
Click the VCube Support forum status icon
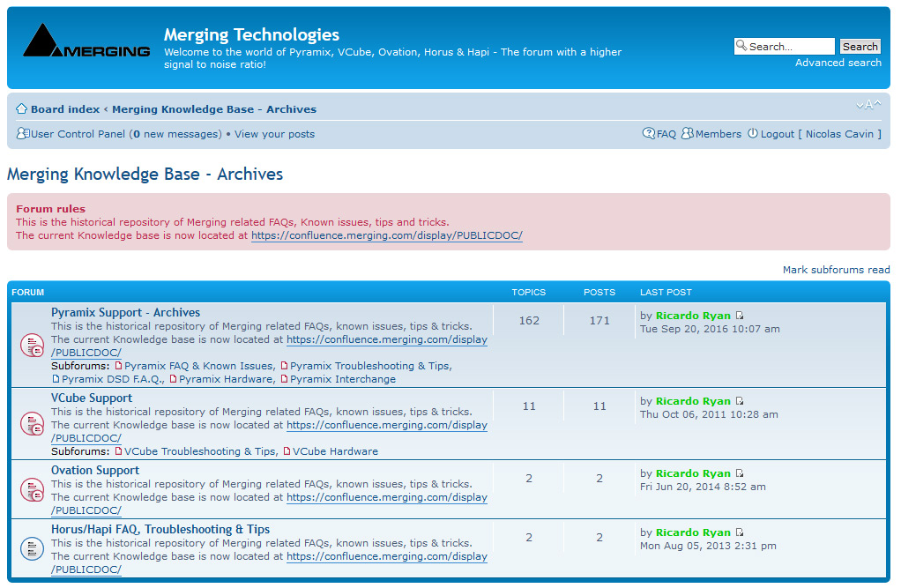32,424
